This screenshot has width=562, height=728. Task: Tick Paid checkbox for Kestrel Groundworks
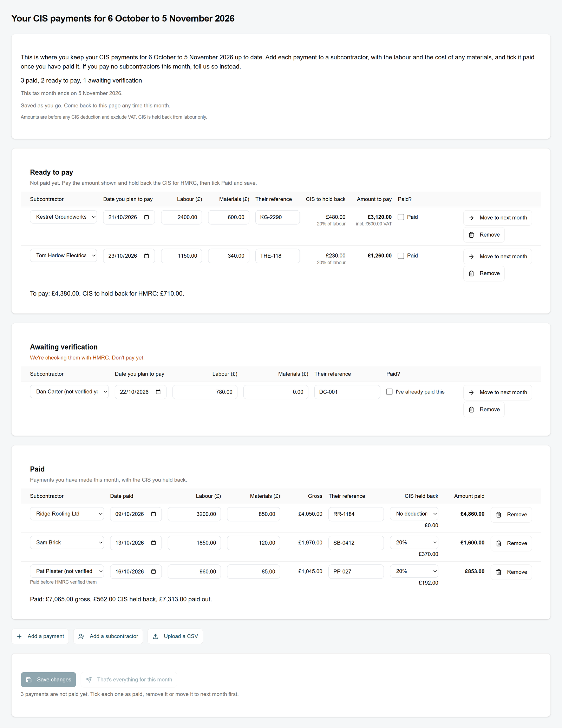point(401,217)
